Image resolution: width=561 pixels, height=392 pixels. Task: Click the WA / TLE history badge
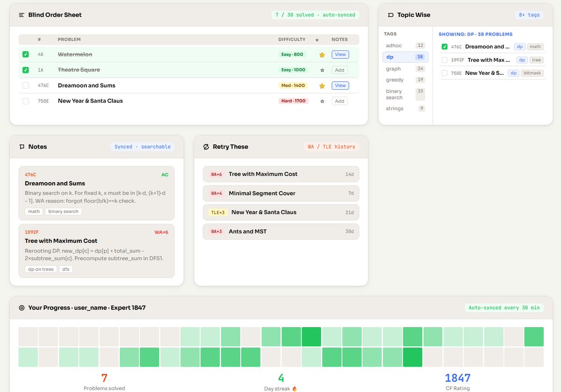tap(331, 147)
